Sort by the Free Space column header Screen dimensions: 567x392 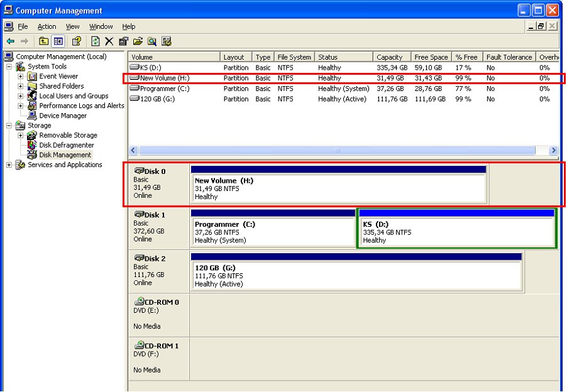coord(431,57)
